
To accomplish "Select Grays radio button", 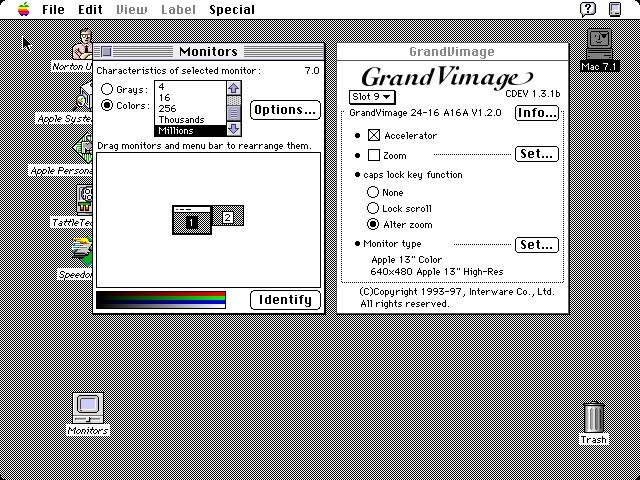I will [107, 89].
